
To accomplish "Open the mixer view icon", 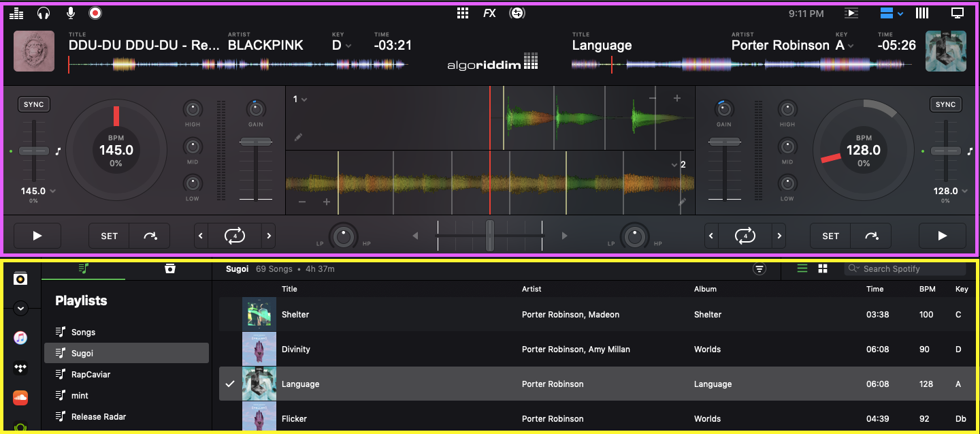I will click(x=17, y=13).
